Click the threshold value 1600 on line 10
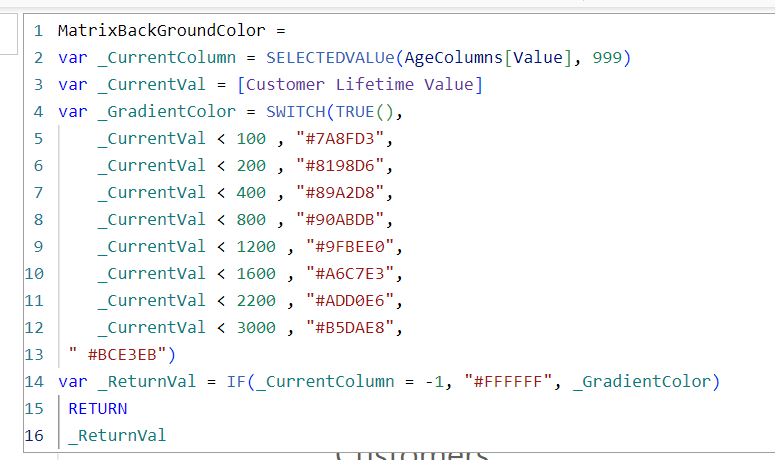Image resolution: width=775 pixels, height=460 pixels. point(256,273)
